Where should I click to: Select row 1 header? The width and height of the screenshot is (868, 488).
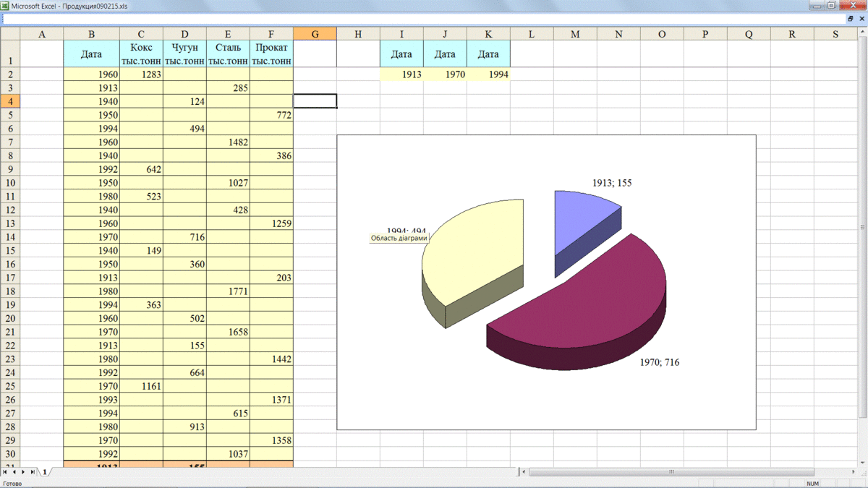(x=10, y=54)
